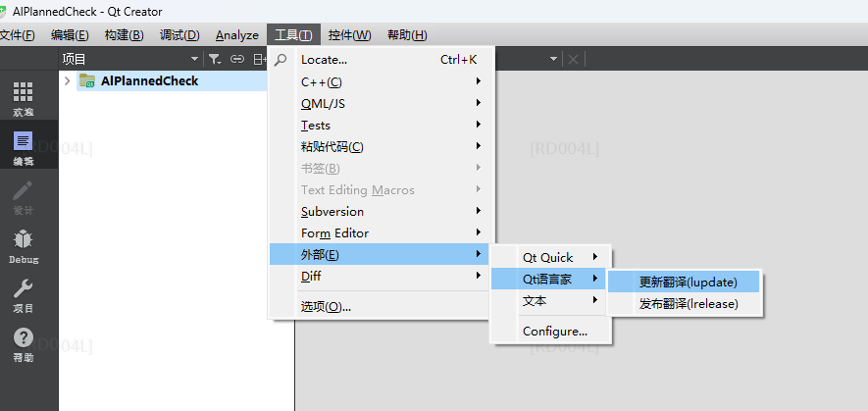Expand the AIPlannedCheck project tree node

pos(68,80)
